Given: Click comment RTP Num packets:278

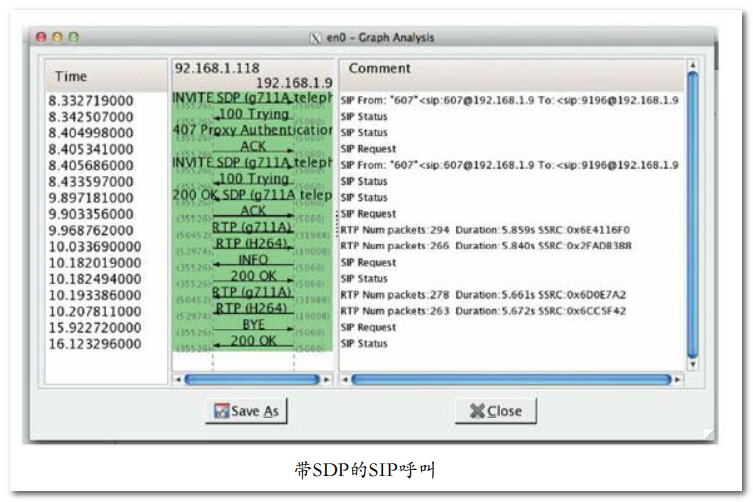Looking at the screenshot, I should coord(483,295).
